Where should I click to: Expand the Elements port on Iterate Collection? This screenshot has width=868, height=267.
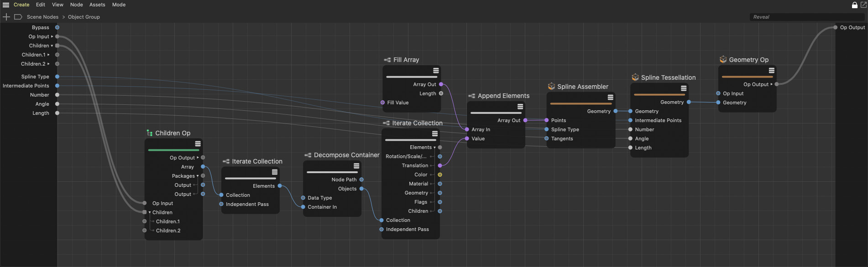pyautogui.click(x=434, y=148)
